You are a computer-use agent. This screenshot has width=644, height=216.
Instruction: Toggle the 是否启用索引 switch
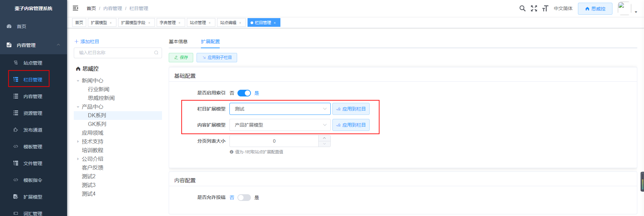click(244, 93)
